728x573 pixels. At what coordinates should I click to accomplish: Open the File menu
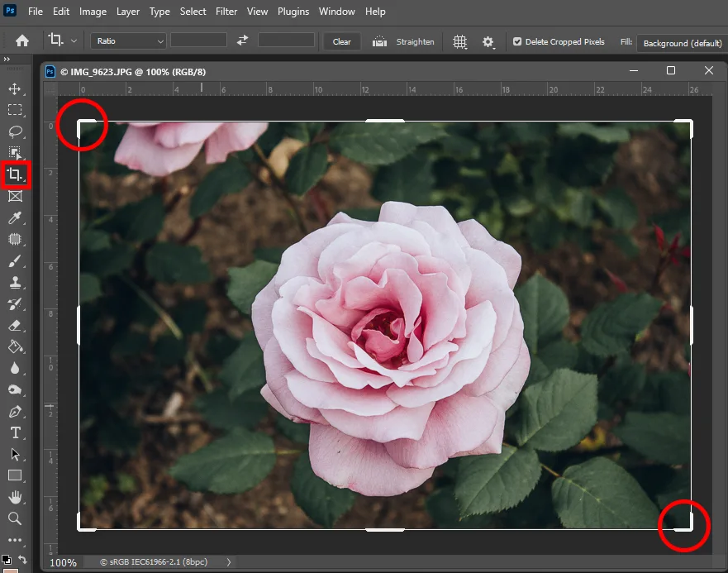click(x=36, y=12)
